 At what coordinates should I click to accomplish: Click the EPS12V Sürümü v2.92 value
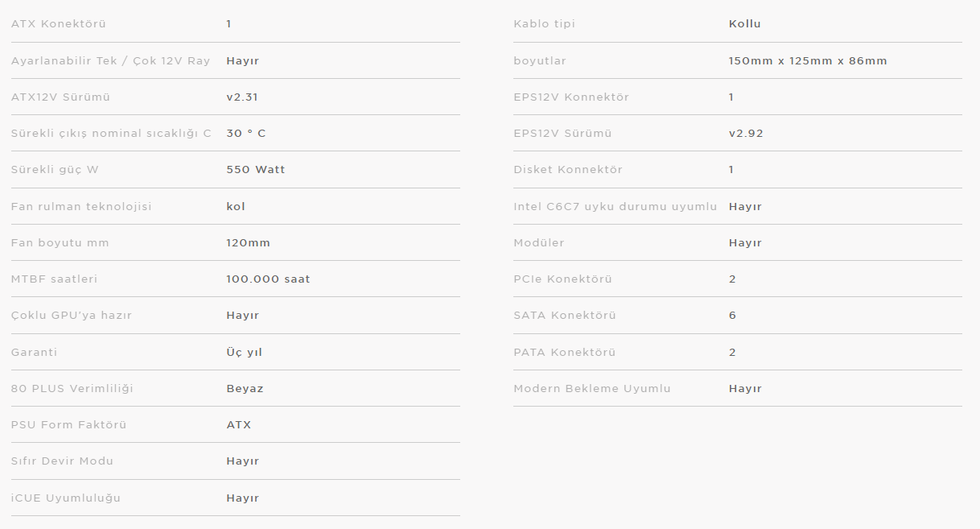[x=746, y=134]
